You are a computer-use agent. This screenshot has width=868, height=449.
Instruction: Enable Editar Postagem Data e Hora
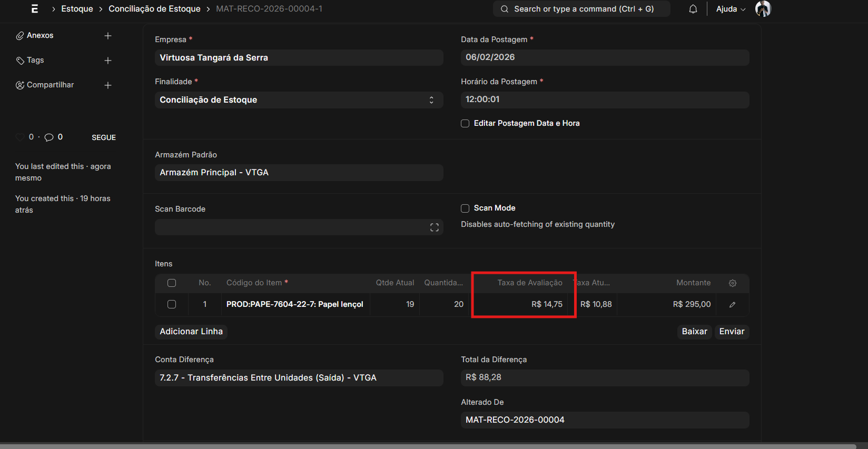[x=465, y=124]
